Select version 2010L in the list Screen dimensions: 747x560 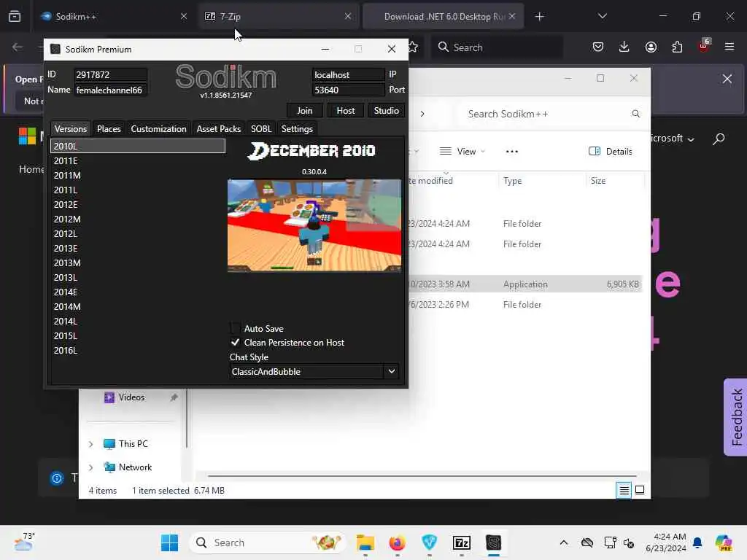(x=138, y=146)
